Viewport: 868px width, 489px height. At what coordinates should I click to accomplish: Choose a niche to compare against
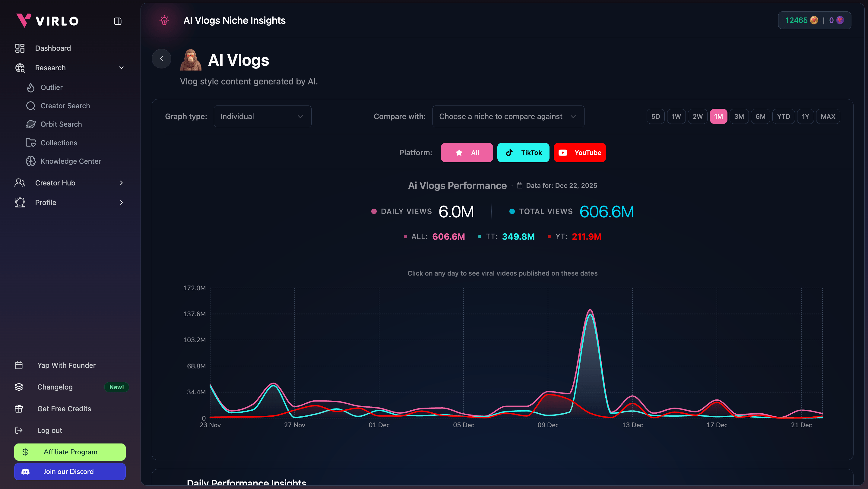[508, 116]
